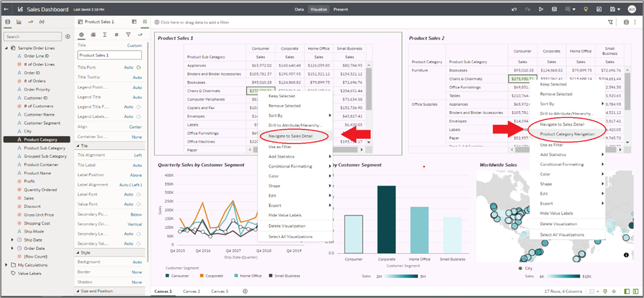Open the Parameters (x) pane icon

point(41,22)
